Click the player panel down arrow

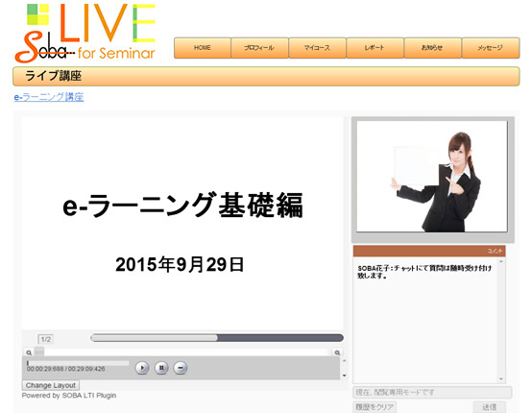(345, 376)
